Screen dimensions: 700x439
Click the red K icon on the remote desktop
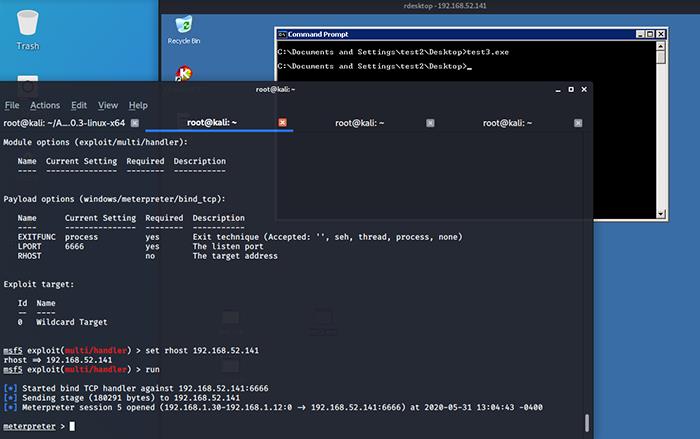[183, 73]
